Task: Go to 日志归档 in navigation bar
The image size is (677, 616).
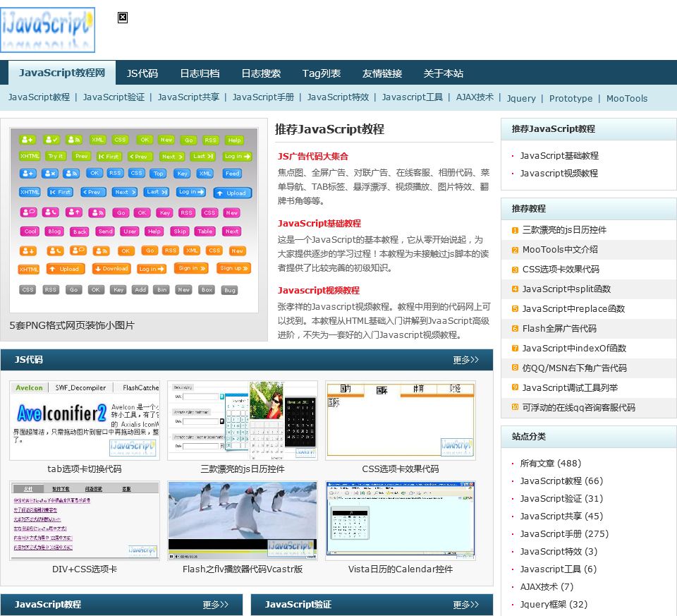Action: pyautogui.click(x=200, y=73)
